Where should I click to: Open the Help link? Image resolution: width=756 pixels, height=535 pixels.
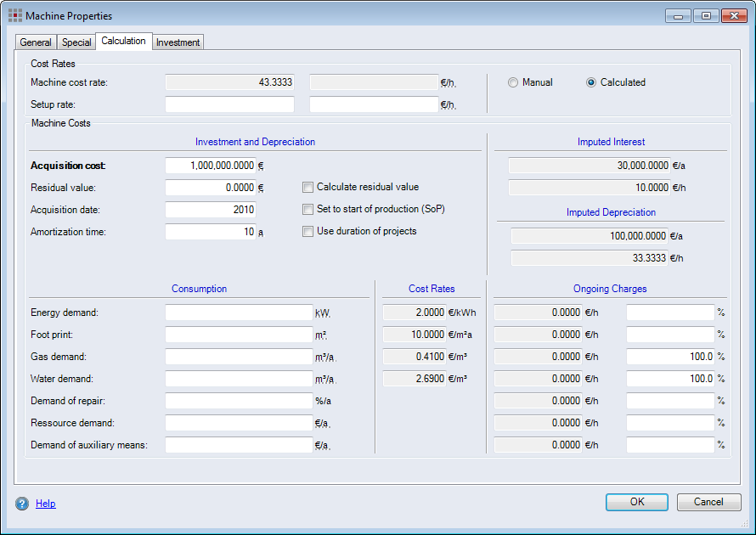click(45, 503)
